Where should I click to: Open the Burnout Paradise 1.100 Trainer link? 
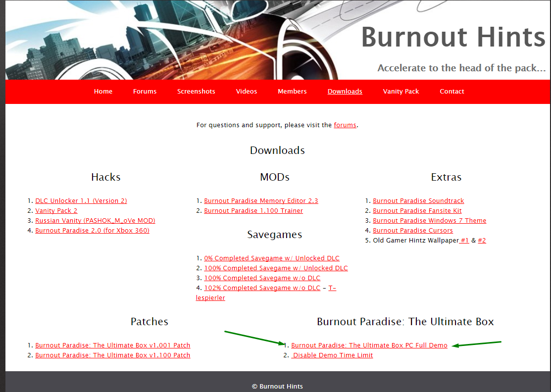tap(253, 210)
